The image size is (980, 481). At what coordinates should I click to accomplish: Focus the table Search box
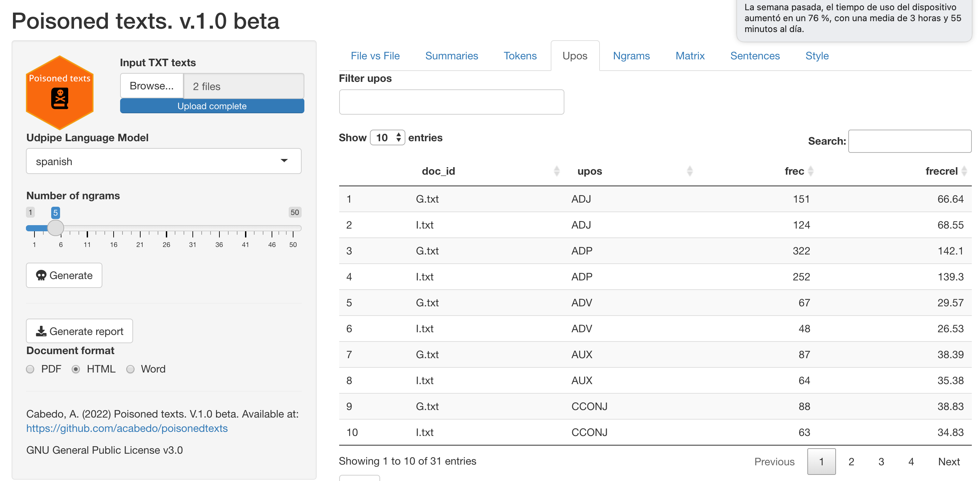(x=909, y=141)
